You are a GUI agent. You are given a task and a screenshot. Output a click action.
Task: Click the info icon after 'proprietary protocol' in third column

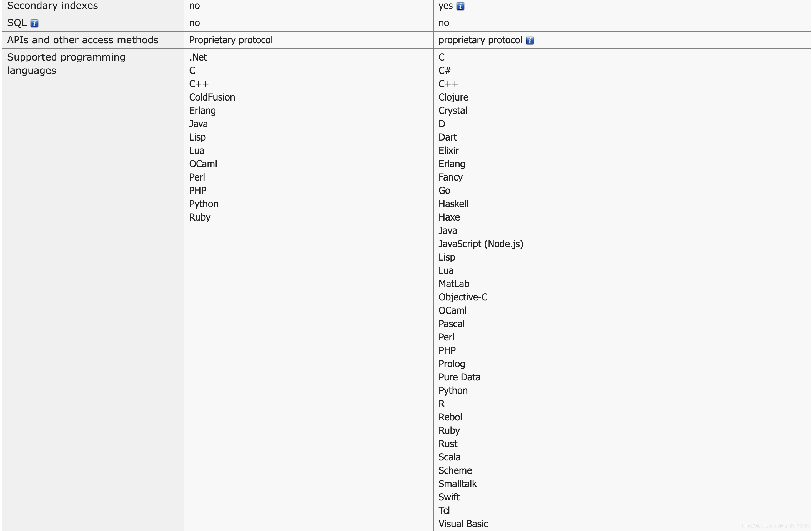tap(530, 41)
